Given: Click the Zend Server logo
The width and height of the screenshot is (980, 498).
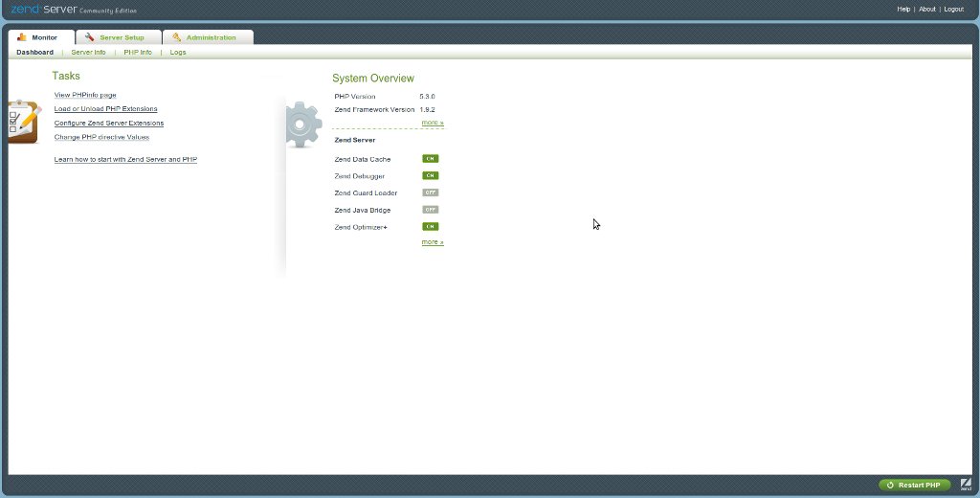Looking at the screenshot, I should point(74,10).
